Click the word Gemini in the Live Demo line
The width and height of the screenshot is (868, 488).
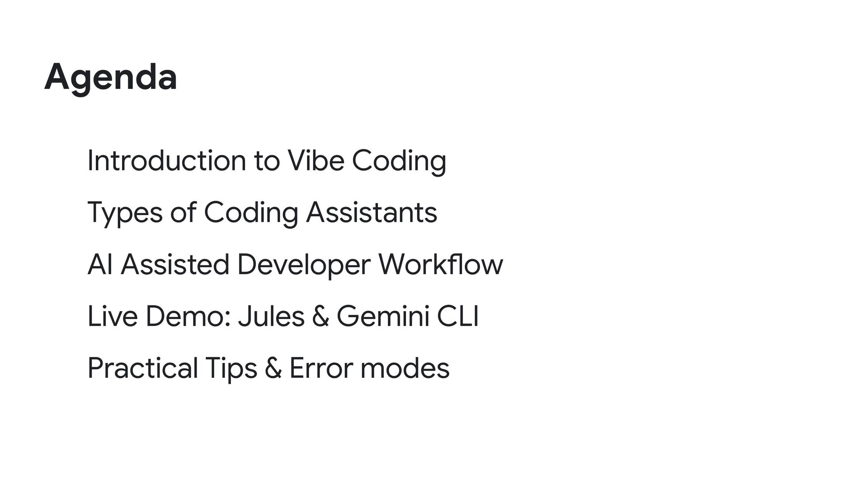pos(383,316)
